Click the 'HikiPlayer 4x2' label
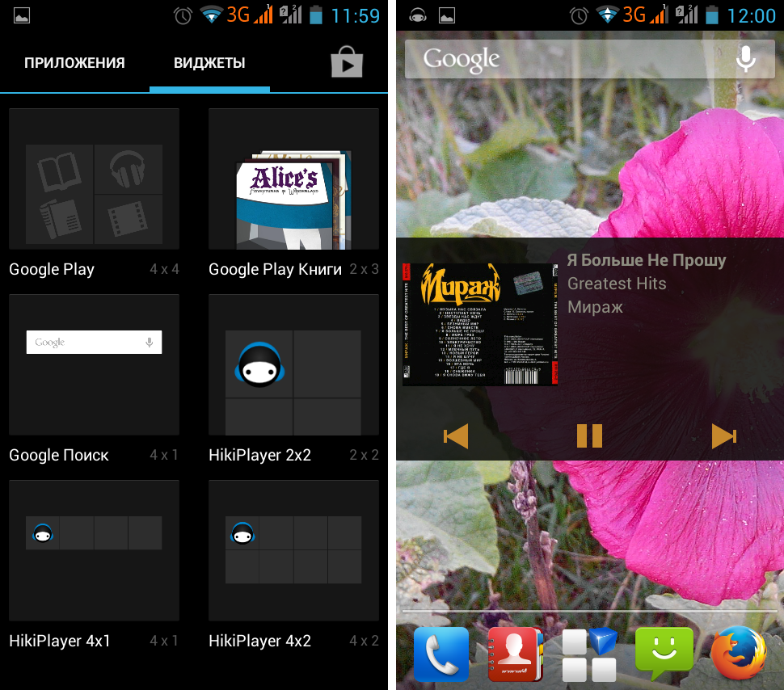Image resolution: width=784 pixels, height=690 pixels. [x=259, y=641]
